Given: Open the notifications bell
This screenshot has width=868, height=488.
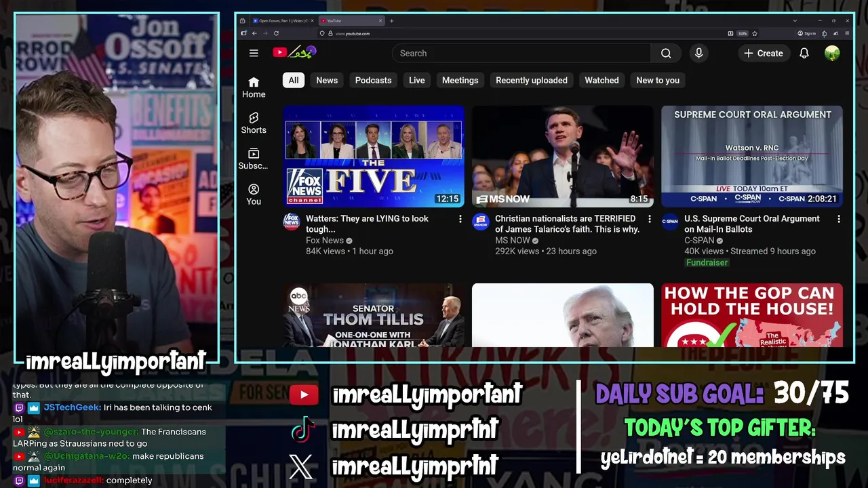Looking at the screenshot, I should tap(804, 53).
